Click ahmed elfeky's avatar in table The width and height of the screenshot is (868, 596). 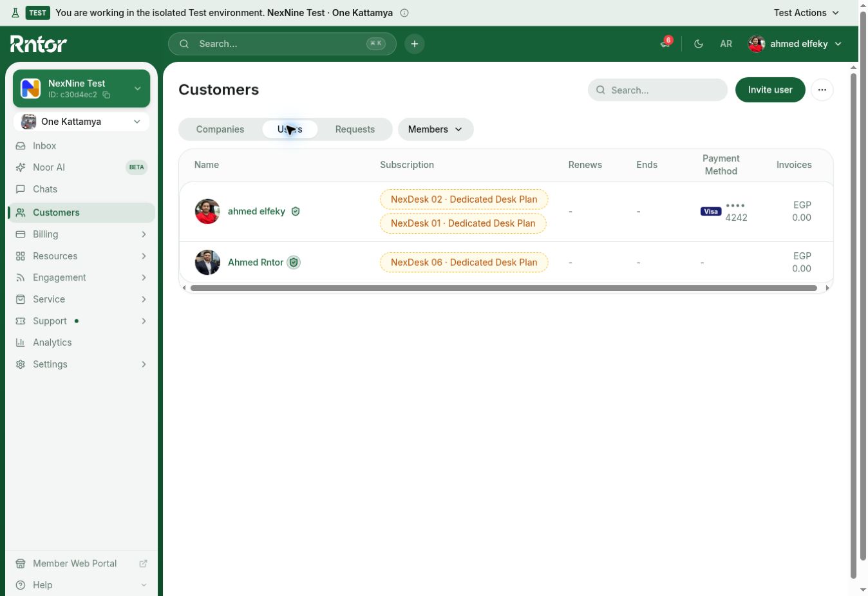coord(207,211)
